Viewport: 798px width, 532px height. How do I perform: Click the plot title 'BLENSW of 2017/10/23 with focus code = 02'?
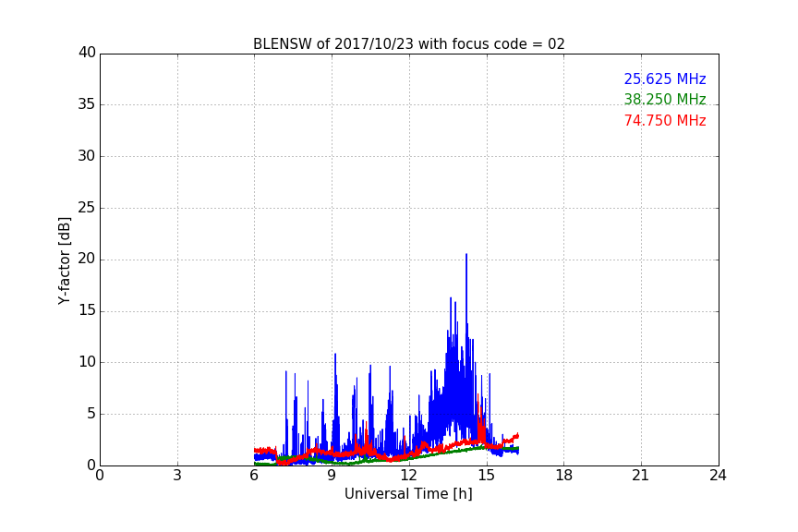click(408, 44)
